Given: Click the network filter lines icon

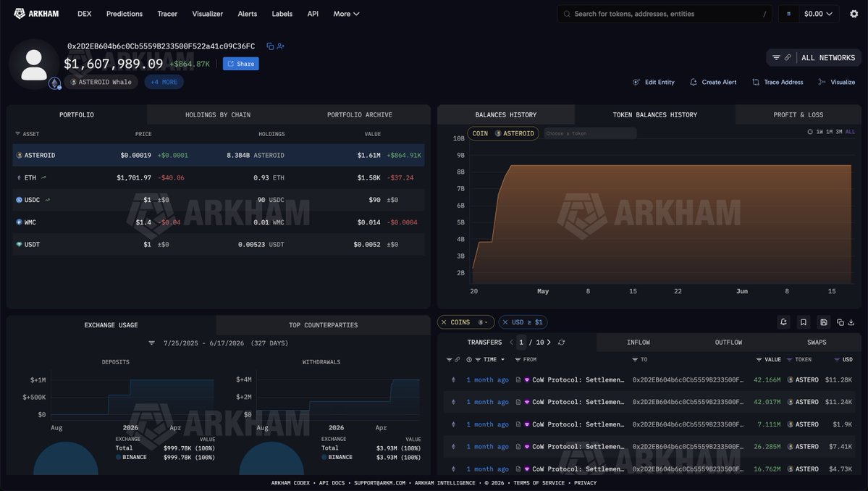Looking at the screenshot, I should pyautogui.click(x=776, y=57).
